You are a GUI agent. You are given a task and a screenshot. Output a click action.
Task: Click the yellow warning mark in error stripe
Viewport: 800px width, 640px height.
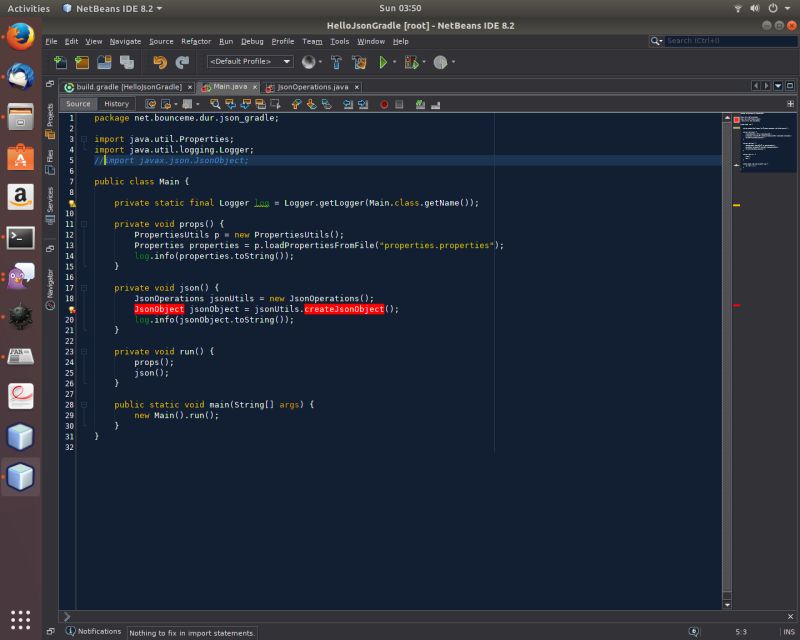coord(736,205)
